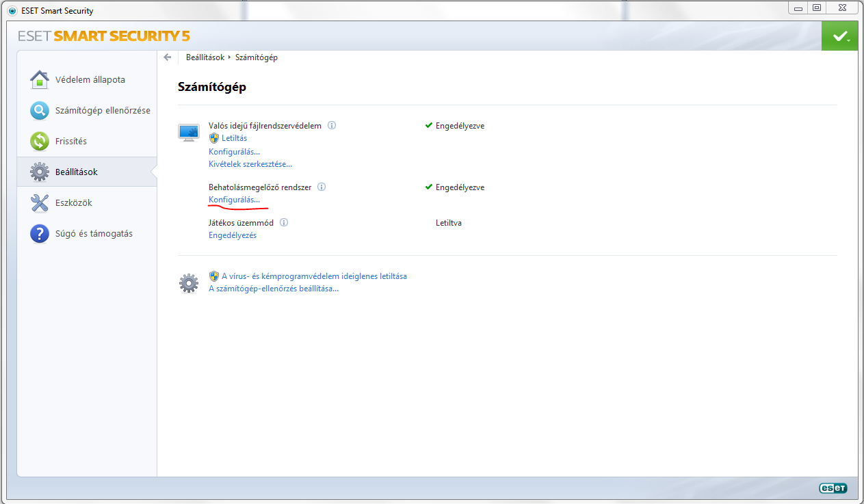Click the Letiltva status of Játékos üzemmód
This screenshot has height=504, width=864.
click(449, 222)
